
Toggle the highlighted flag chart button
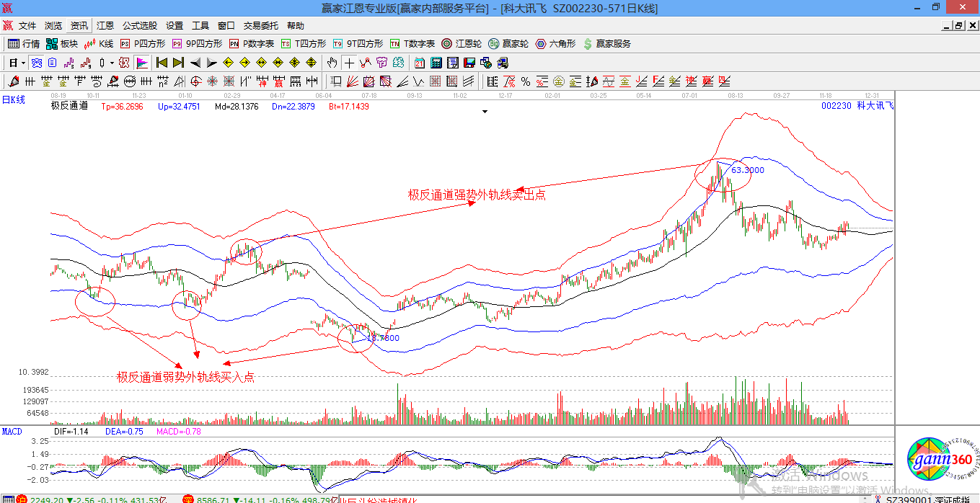[x=141, y=63]
